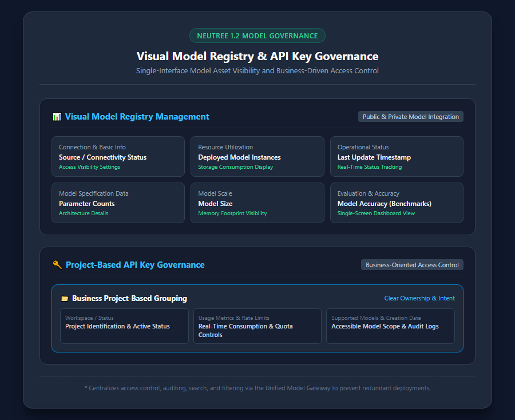Click the Model Specification Data label
Image resolution: width=515 pixels, height=420 pixels.
pyautogui.click(x=94, y=193)
